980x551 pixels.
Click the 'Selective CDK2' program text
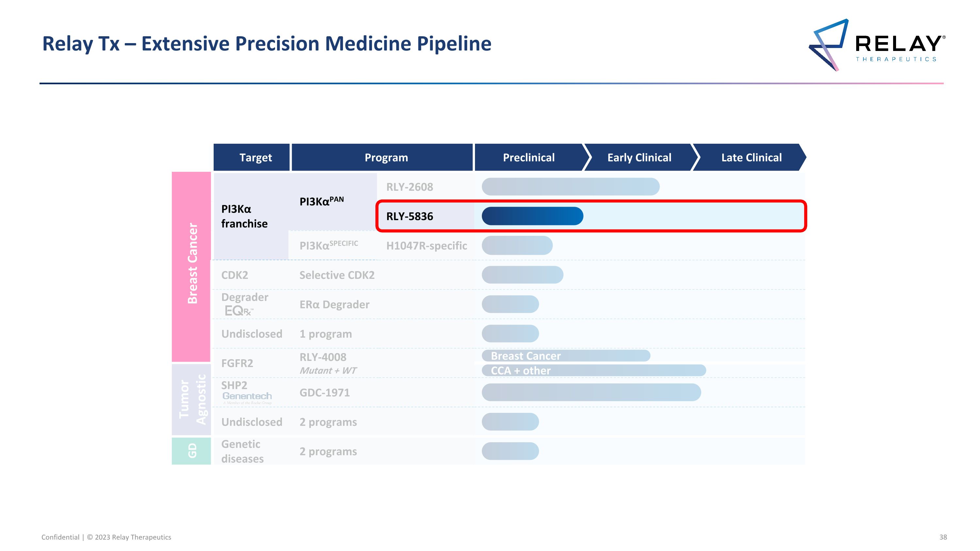pyautogui.click(x=337, y=275)
